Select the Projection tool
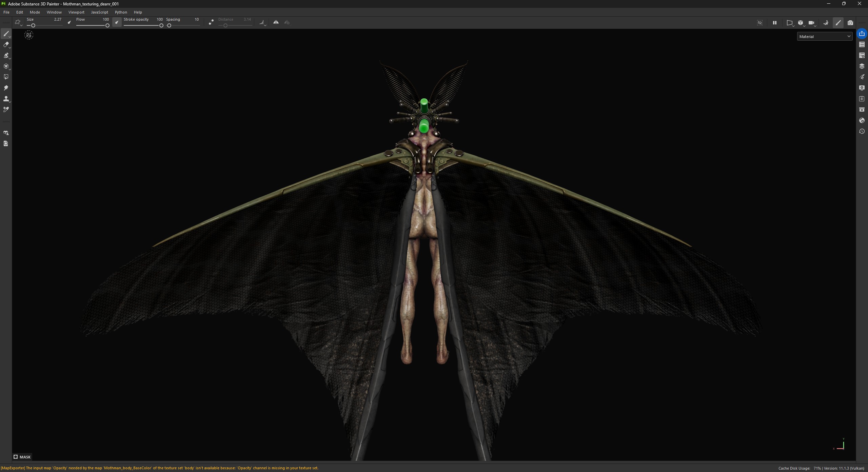 point(6,55)
